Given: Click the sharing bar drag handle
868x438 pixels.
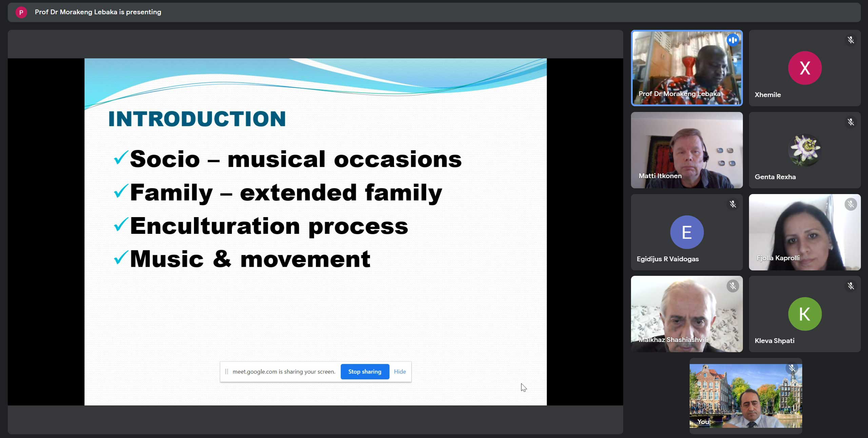Looking at the screenshot, I should [226, 372].
